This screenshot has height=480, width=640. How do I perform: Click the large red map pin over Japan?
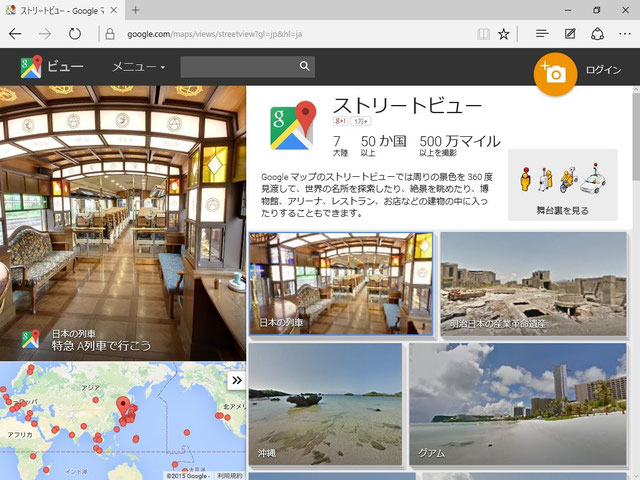pos(123,406)
